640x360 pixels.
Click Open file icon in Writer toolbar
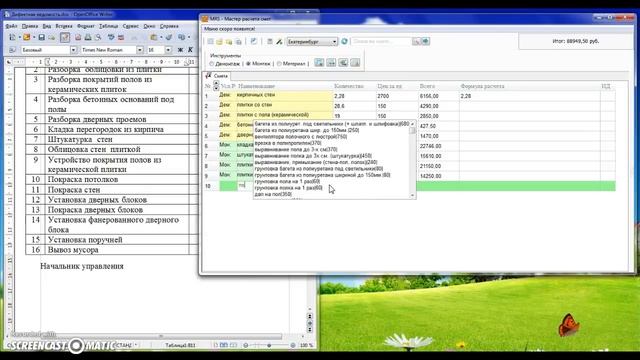click(x=27, y=38)
